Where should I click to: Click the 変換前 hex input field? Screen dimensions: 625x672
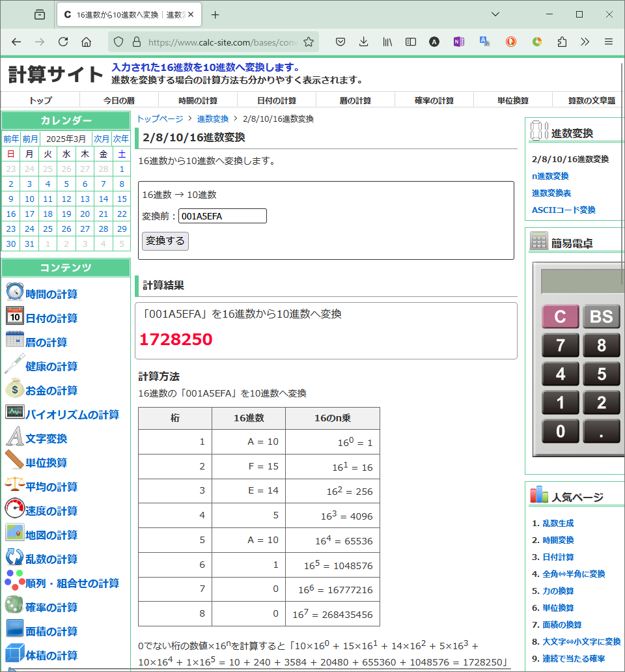pos(223,216)
